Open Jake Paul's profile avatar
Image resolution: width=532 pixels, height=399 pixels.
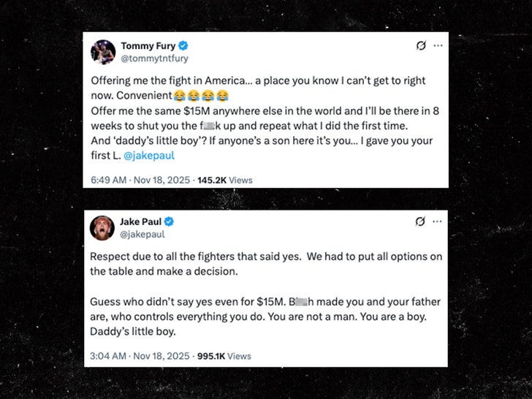pyautogui.click(x=103, y=227)
